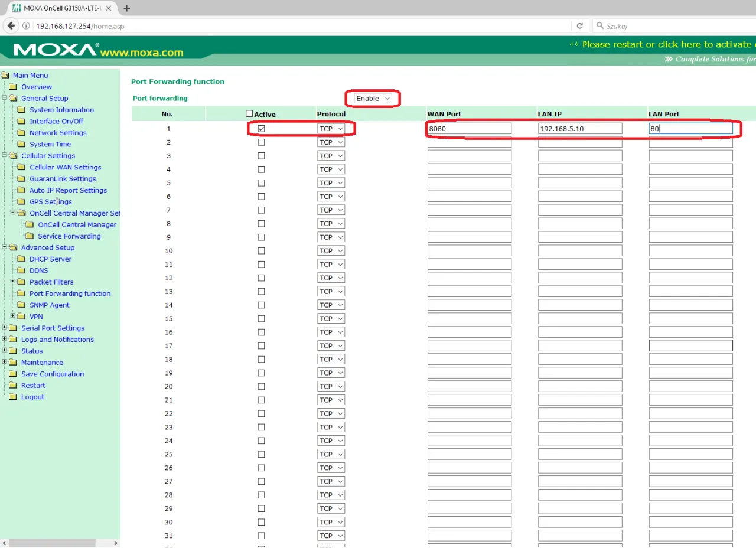Open the Port forwarding Enable dropdown
756x548 pixels.
373,99
